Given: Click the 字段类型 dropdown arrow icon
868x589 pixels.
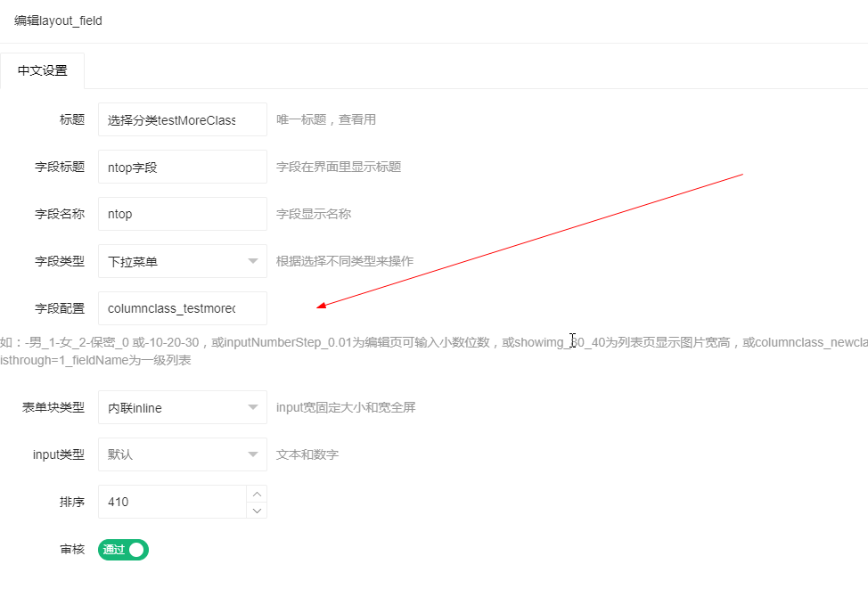Looking at the screenshot, I should coord(252,261).
